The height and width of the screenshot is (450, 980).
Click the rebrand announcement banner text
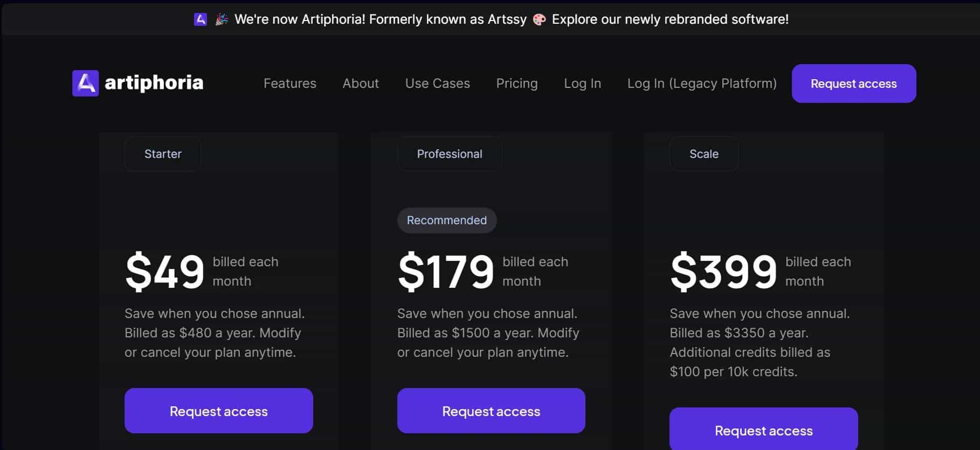(380, 19)
